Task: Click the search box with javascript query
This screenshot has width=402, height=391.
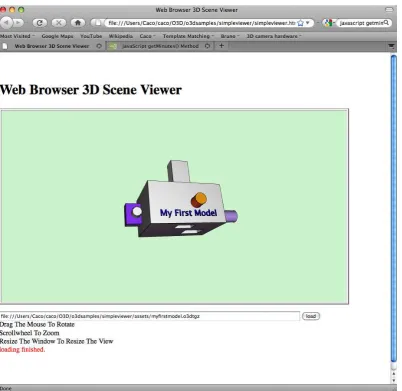Action: (x=361, y=23)
